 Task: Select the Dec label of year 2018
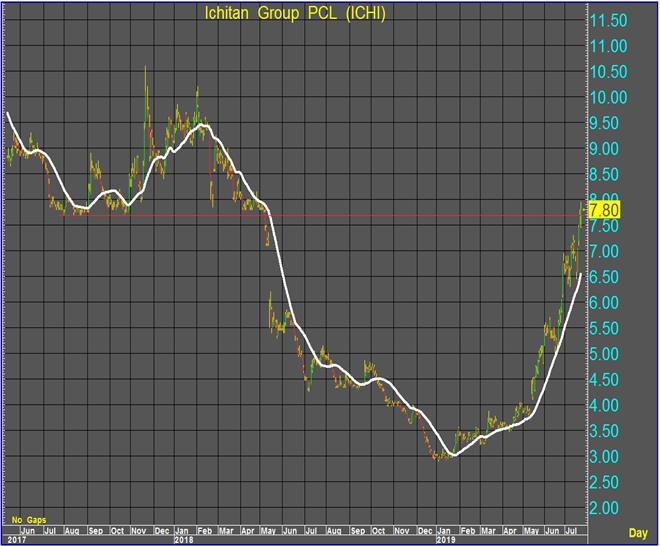(x=425, y=530)
